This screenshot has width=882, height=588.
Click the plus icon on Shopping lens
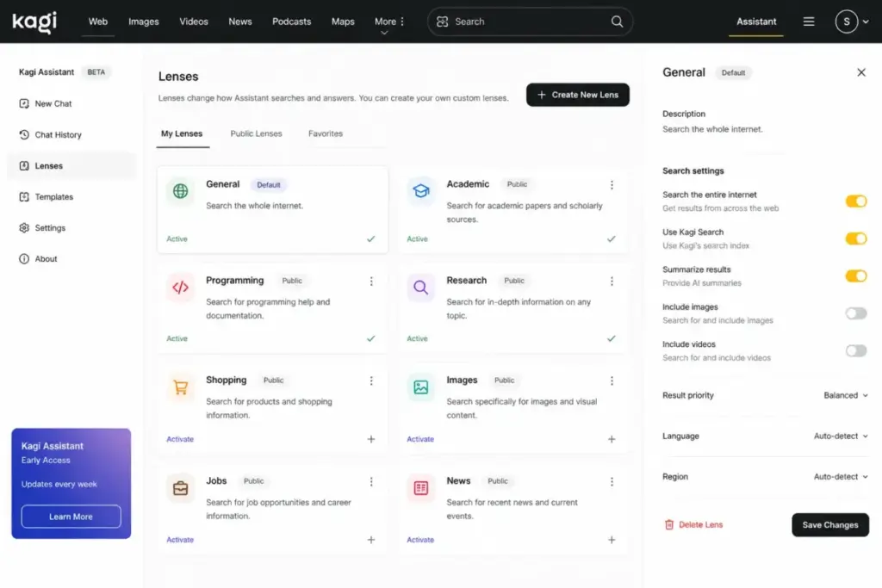pyautogui.click(x=371, y=439)
